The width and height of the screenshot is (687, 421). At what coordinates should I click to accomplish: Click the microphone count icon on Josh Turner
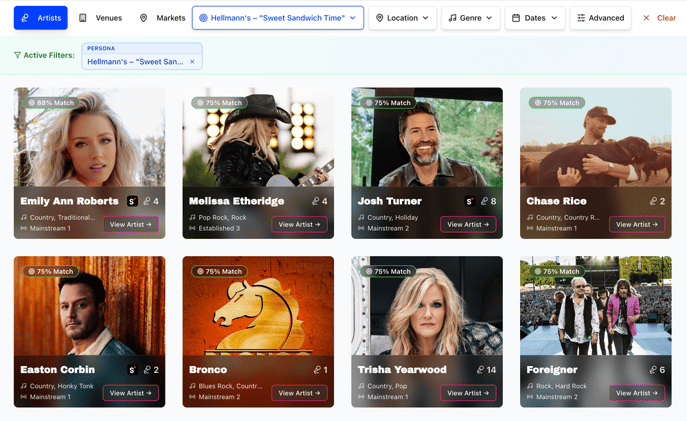484,201
